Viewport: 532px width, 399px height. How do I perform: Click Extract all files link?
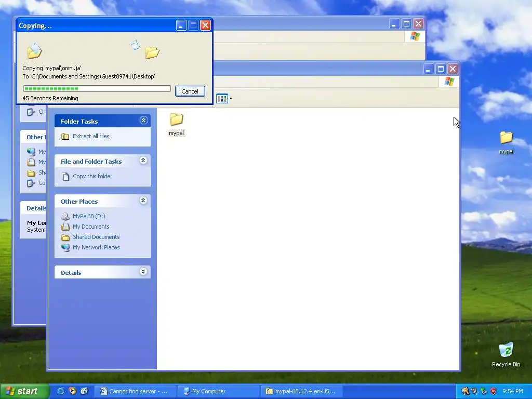coord(91,136)
